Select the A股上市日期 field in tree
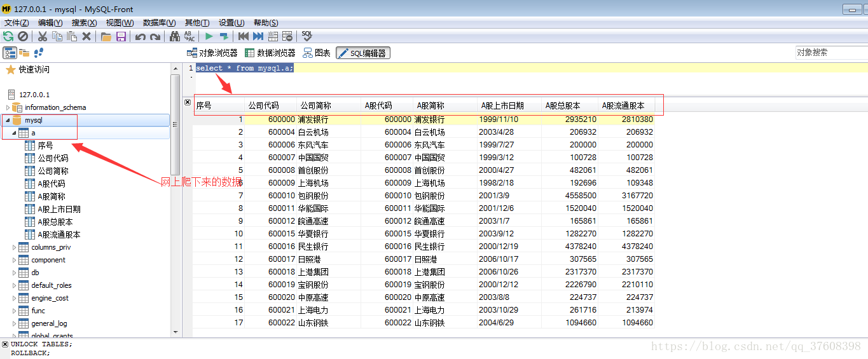The height and width of the screenshot is (359, 868). pyautogui.click(x=59, y=209)
